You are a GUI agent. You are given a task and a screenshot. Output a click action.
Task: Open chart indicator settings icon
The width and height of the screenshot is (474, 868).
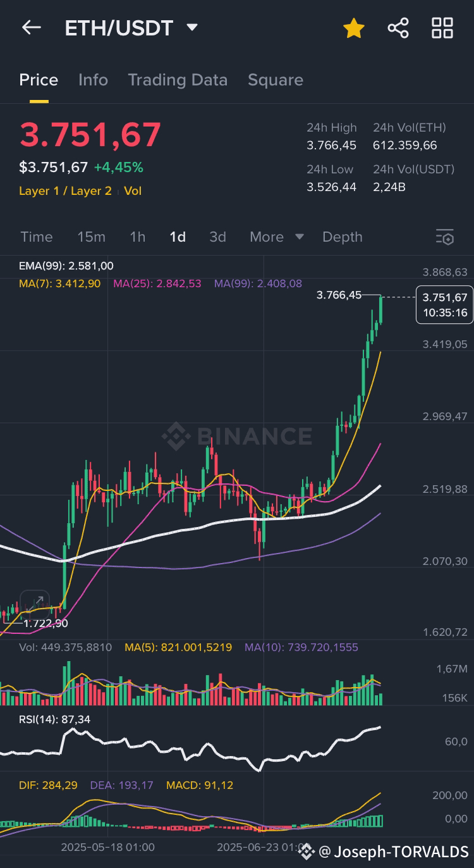pyautogui.click(x=445, y=237)
